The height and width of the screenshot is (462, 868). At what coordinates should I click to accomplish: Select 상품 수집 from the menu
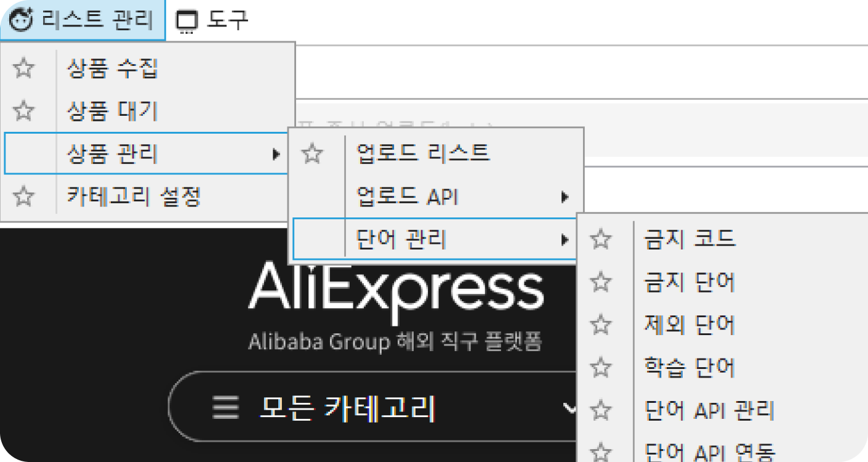(x=113, y=68)
